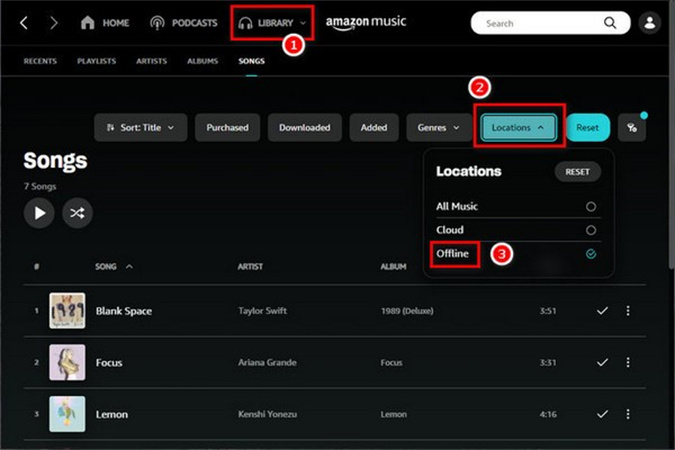Open the Sort: Title dropdown
The height and width of the screenshot is (450, 675).
[141, 127]
